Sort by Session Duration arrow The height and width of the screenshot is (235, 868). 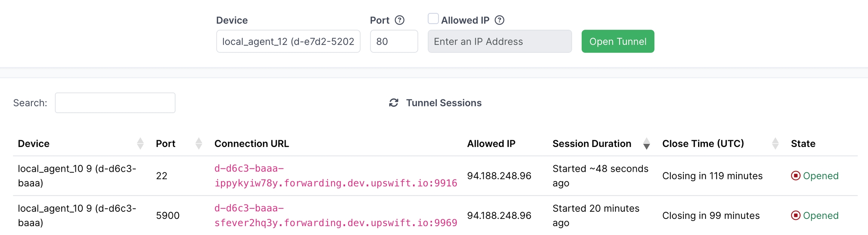coord(646,144)
